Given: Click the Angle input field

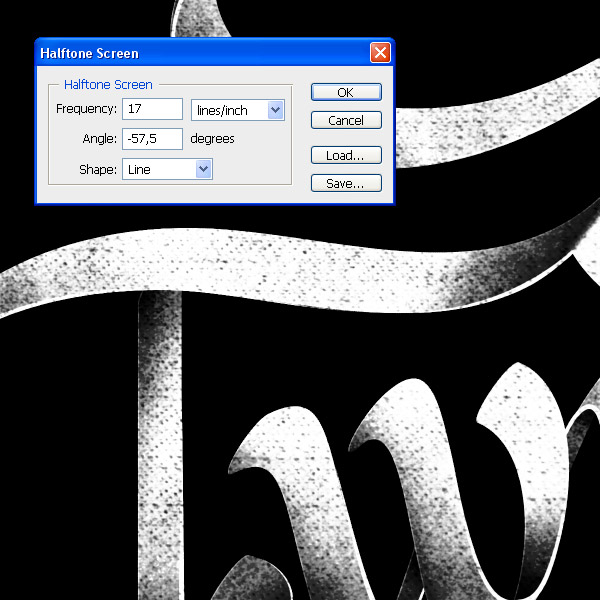Looking at the screenshot, I should [152, 139].
